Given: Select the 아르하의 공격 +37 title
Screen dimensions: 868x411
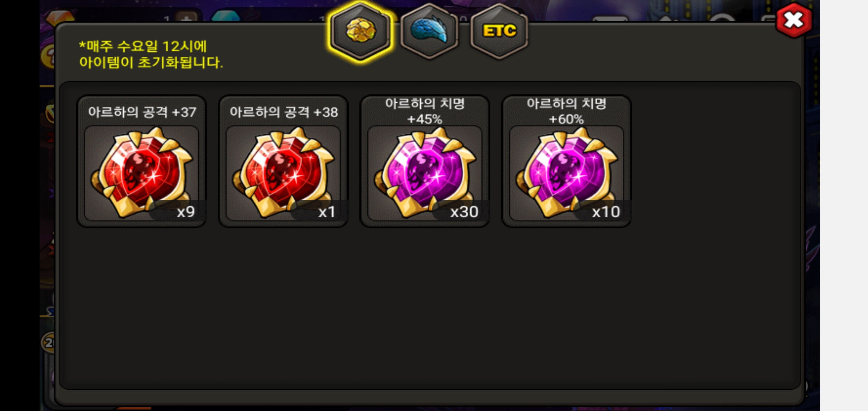Looking at the screenshot, I should 142,112.
